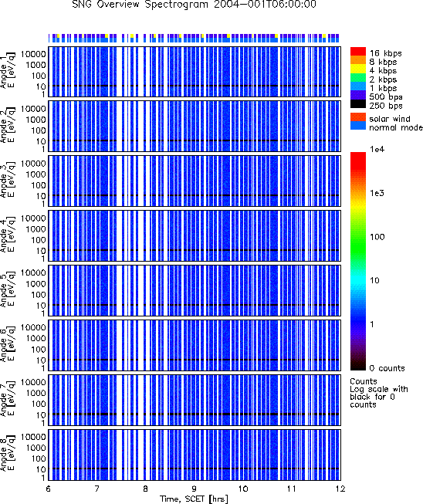This screenshot has height=504, width=423.
Task: Click the 'Anode 8 E [eV/q]' axis label
Action: pos(8,454)
